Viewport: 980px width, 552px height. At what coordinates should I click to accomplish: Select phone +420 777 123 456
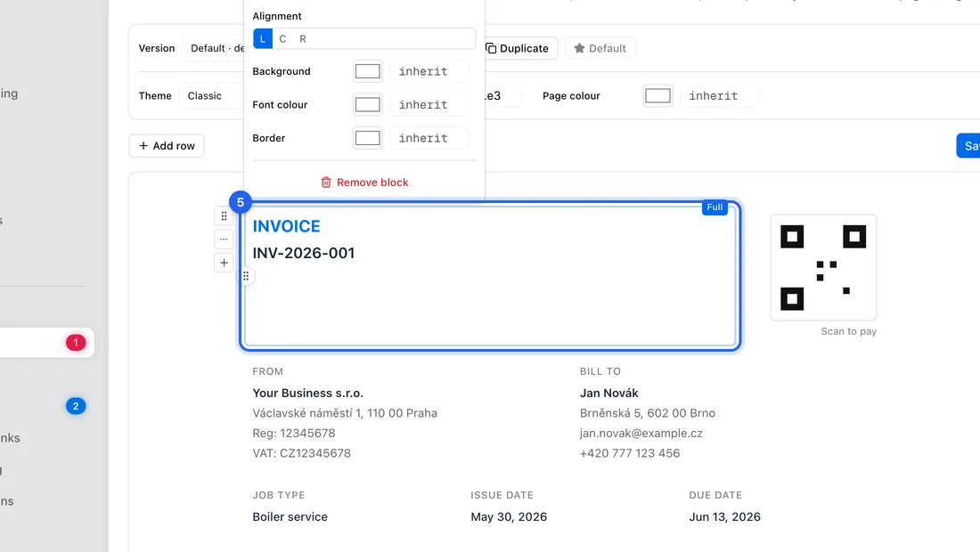tap(630, 453)
